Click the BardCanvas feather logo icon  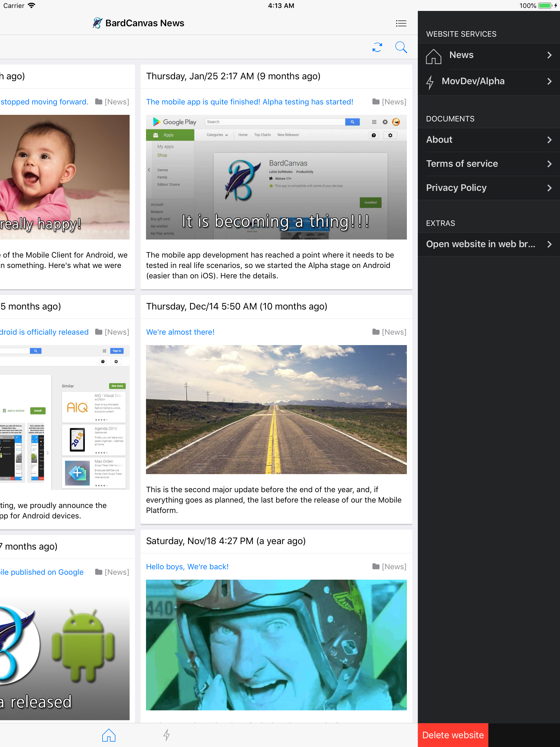[x=97, y=23]
